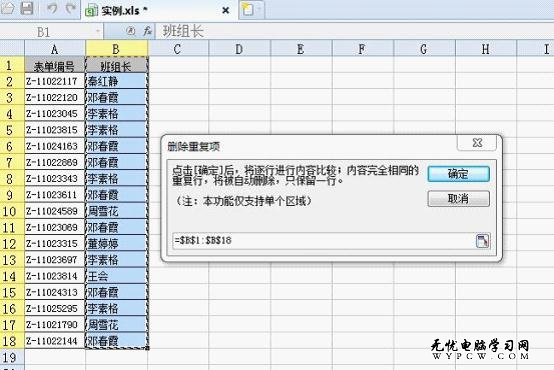Screen dimensions: 554x370
Task: Click 邓春霞 in the Z-11022144 row
Action: pos(116,341)
